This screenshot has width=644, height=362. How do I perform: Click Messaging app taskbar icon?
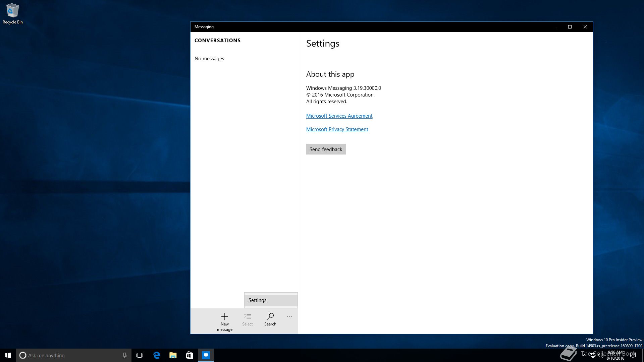[206, 355]
